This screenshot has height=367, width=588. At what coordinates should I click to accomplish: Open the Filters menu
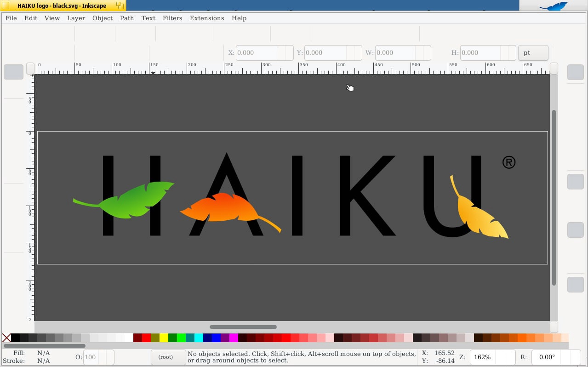pos(172,18)
